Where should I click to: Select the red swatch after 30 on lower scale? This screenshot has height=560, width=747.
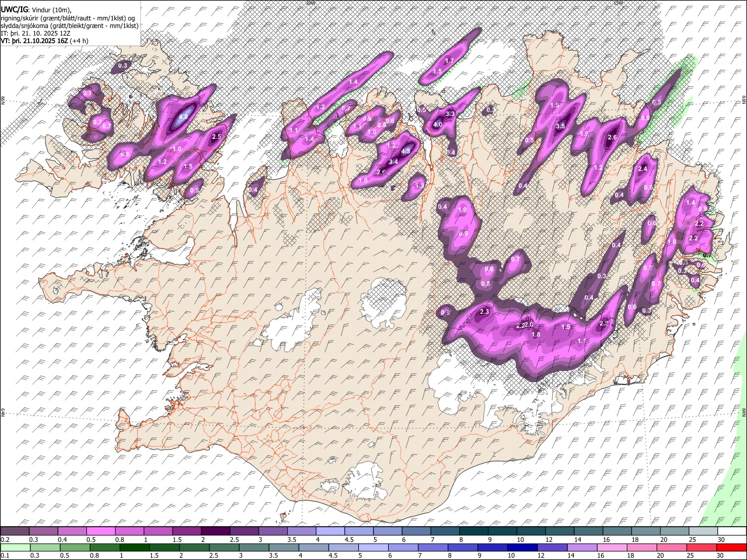coord(731,547)
